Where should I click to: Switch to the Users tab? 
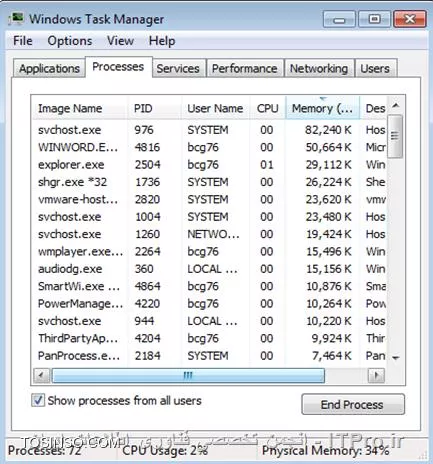[375, 69]
